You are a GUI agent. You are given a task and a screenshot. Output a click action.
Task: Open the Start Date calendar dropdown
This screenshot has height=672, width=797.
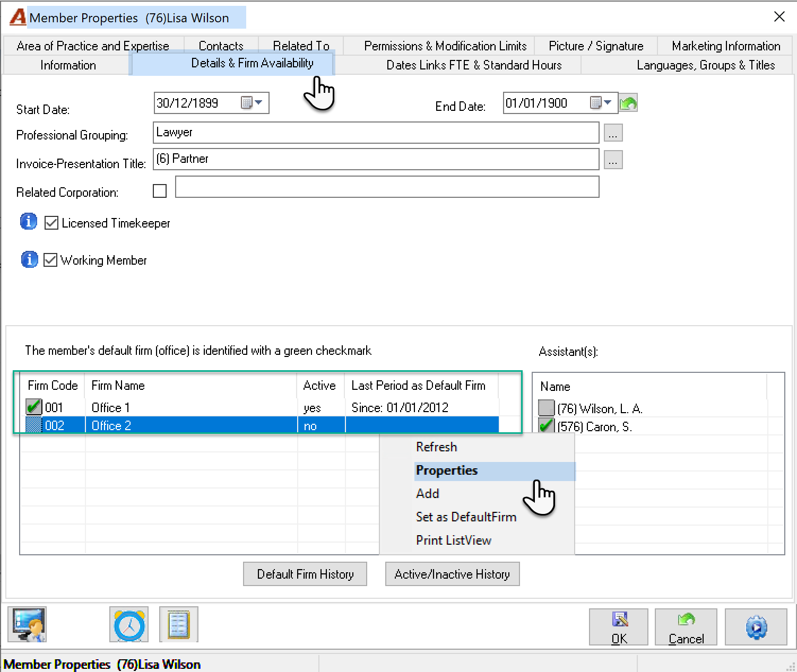point(253,102)
